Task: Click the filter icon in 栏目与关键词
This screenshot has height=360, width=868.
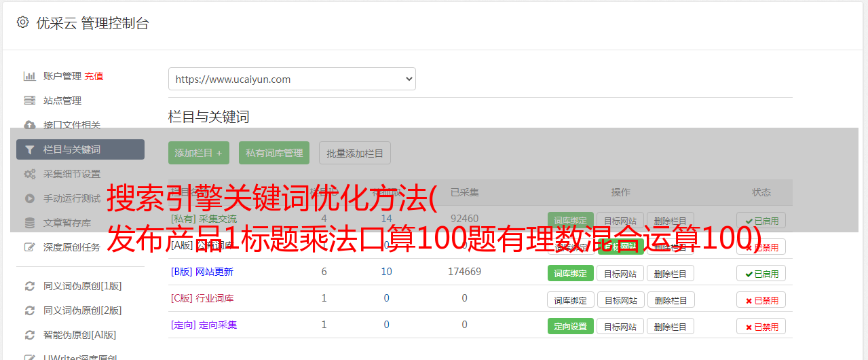Action: (x=29, y=149)
